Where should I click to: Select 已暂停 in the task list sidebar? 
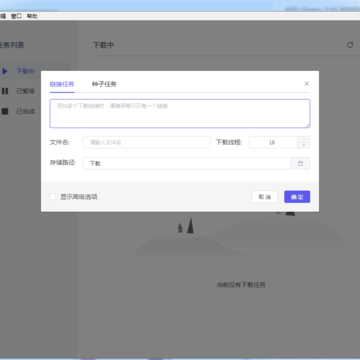tap(25, 91)
